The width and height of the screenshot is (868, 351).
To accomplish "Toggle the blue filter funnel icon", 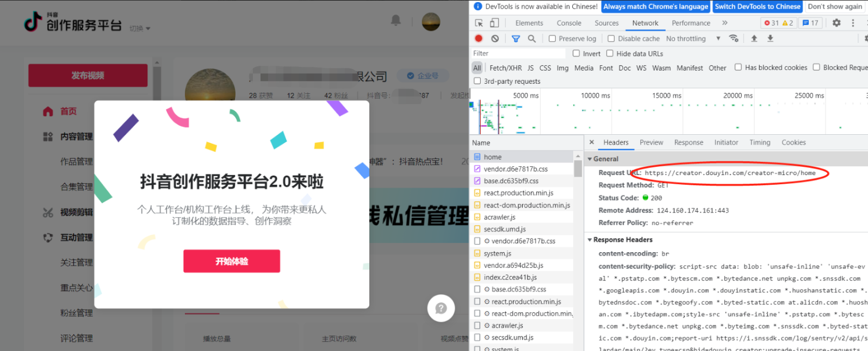I will [x=516, y=39].
